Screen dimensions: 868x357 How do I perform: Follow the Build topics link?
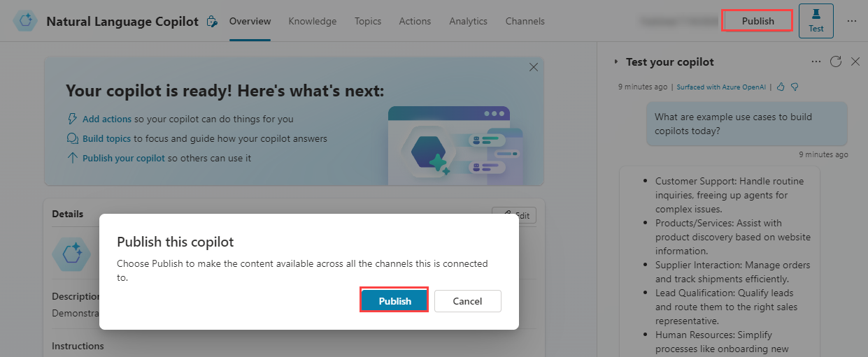click(106, 138)
